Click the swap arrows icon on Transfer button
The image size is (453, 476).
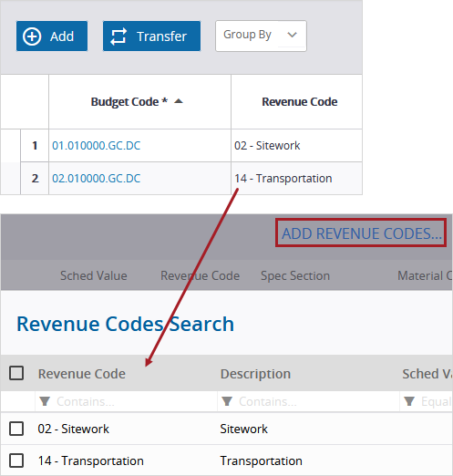[118, 36]
